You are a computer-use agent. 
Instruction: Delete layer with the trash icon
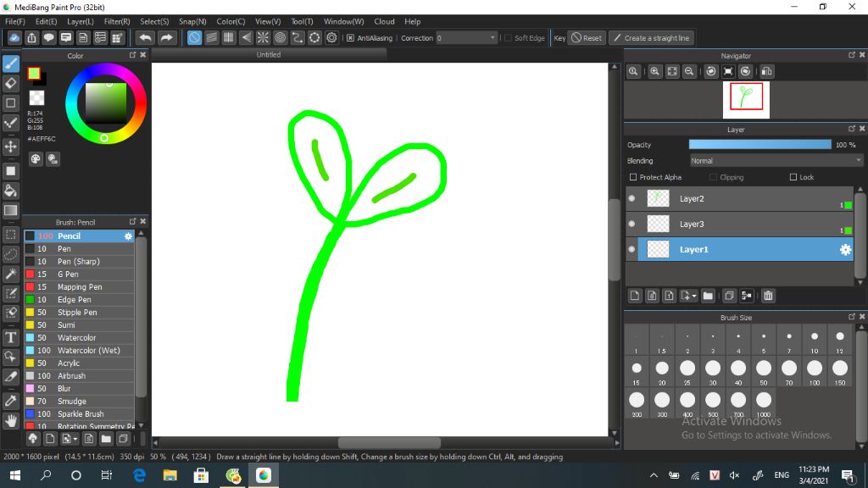pyautogui.click(x=768, y=296)
